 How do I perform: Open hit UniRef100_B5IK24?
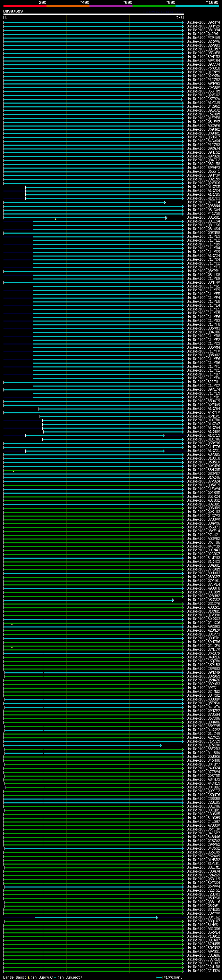click(203, 497)
